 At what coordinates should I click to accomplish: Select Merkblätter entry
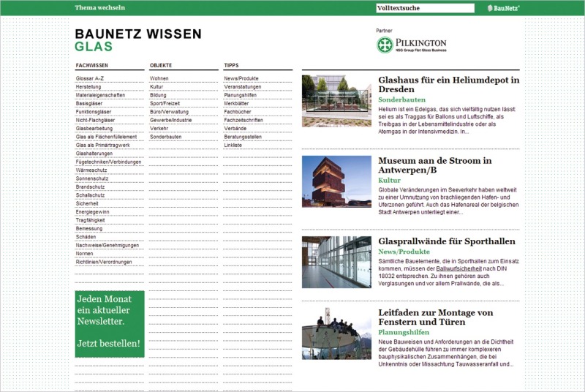[236, 103]
